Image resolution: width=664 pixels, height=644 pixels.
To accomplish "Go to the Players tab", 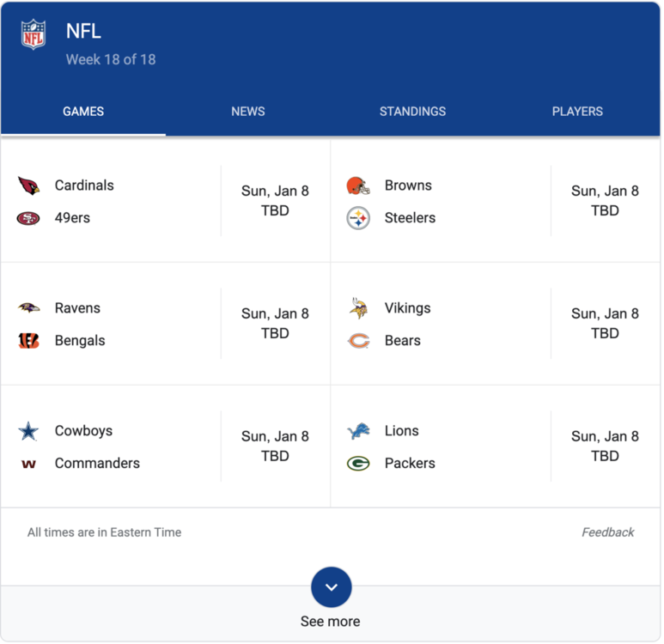I will pyautogui.click(x=577, y=112).
